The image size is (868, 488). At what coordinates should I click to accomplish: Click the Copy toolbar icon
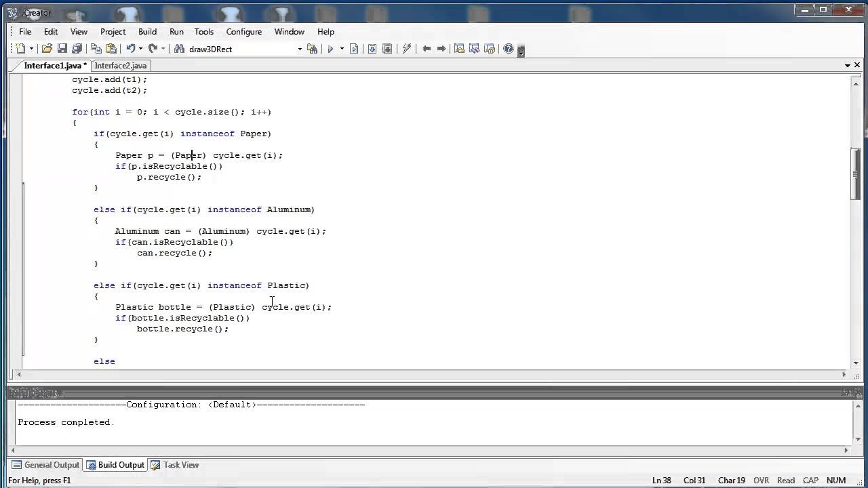click(x=96, y=49)
